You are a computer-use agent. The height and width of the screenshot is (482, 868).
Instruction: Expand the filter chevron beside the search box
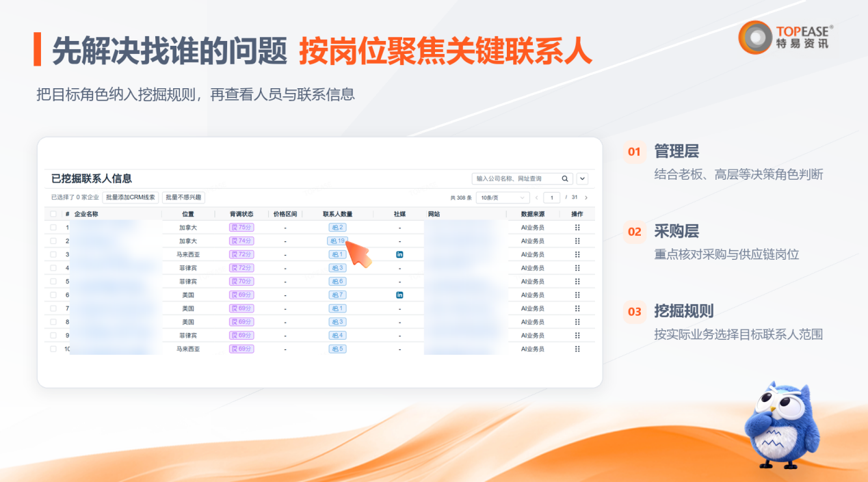point(582,178)
